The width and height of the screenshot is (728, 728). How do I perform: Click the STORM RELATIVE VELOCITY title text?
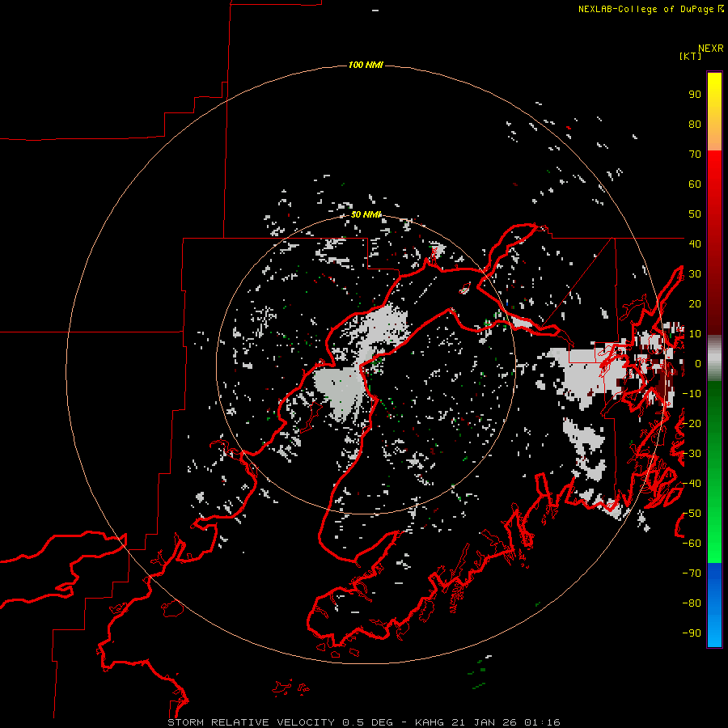[251, 722]
